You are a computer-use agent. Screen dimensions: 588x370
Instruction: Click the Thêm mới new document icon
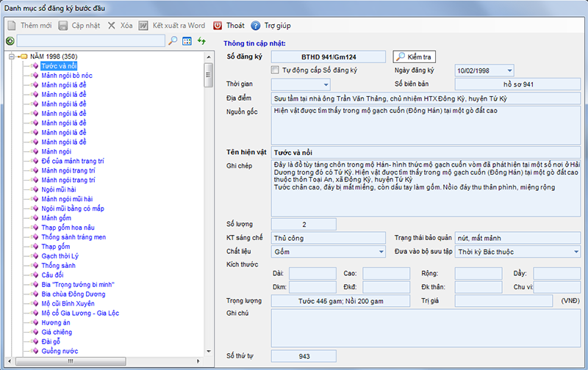click(12, 26)
